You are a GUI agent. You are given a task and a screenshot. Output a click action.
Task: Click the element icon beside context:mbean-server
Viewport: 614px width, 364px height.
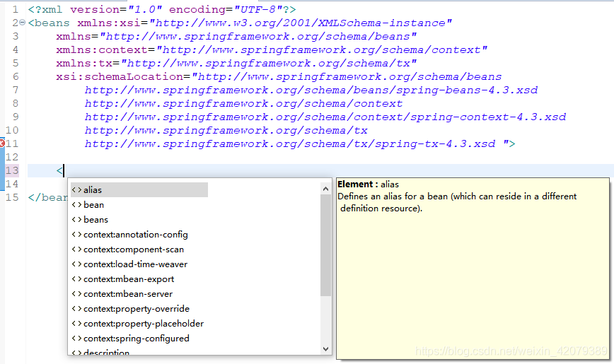(76, 294)
